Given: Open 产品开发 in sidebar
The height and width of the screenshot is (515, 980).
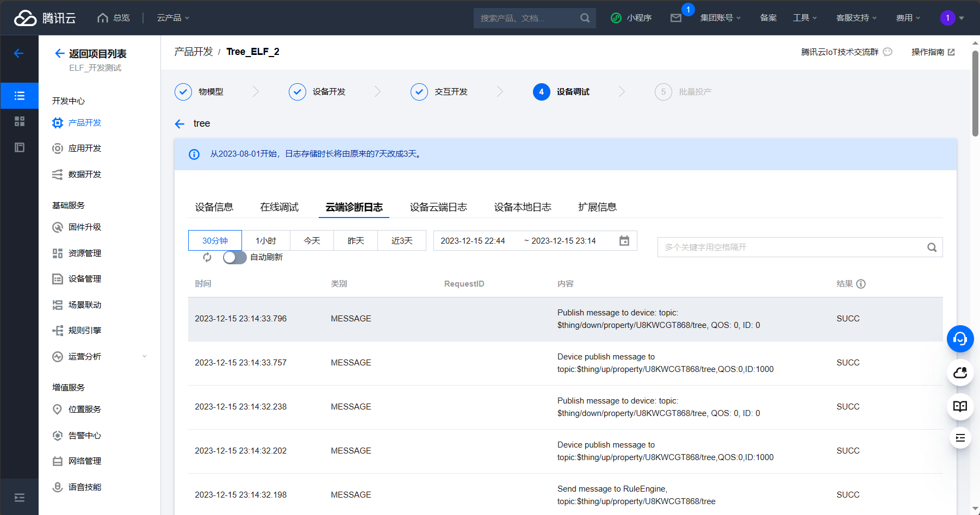Looking at the screenshot, I should point(77,123).
